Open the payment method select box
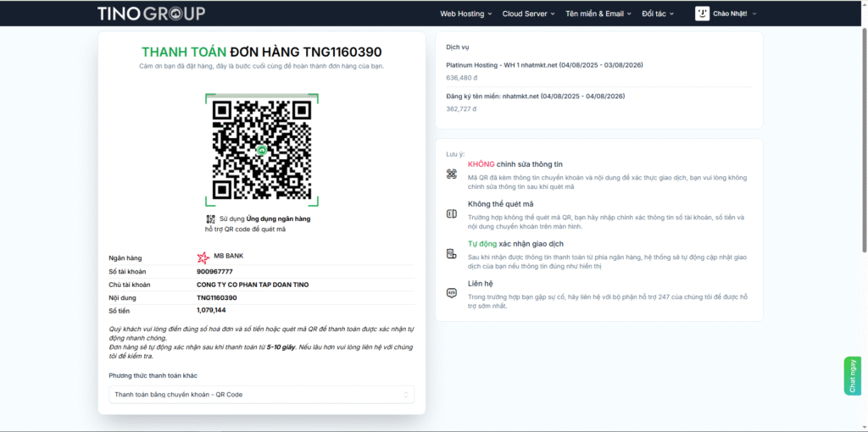This screenshot has height=432, width=868. [262, 395]
